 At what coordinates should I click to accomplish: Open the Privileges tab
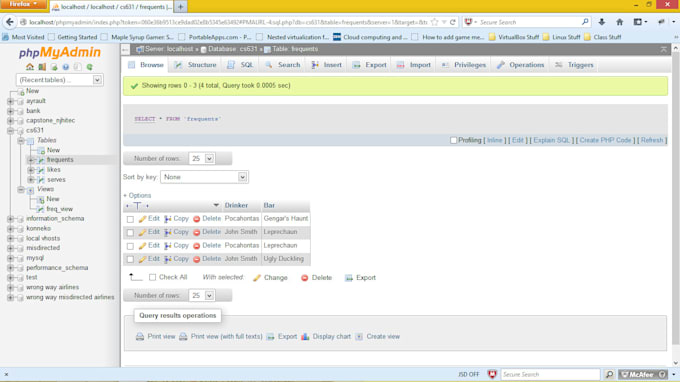click(464, 65)
